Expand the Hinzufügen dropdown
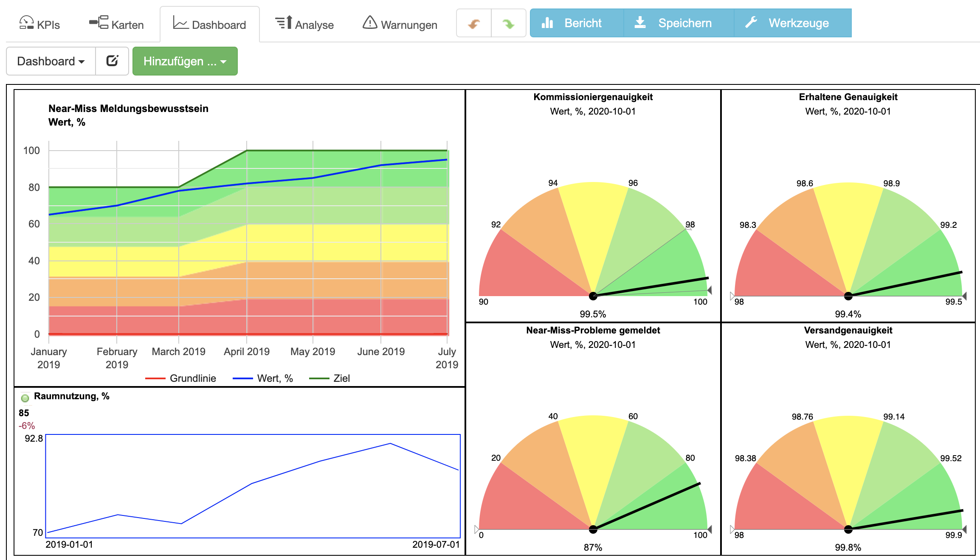 coord(185,61)
